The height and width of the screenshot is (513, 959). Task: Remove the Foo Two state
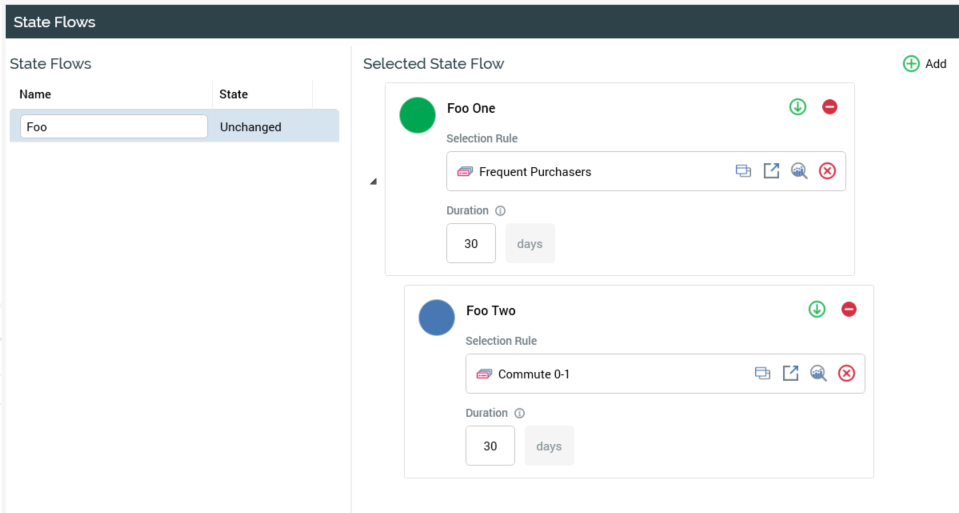(x=849, y=310)
